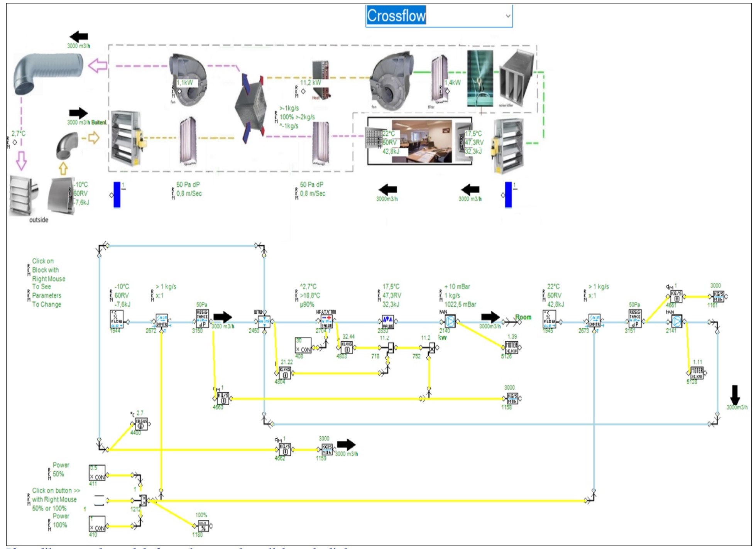Viewport: 756px width, 549px height.
Task: Click the switch selector block 1212
Action: coord(143,501)
